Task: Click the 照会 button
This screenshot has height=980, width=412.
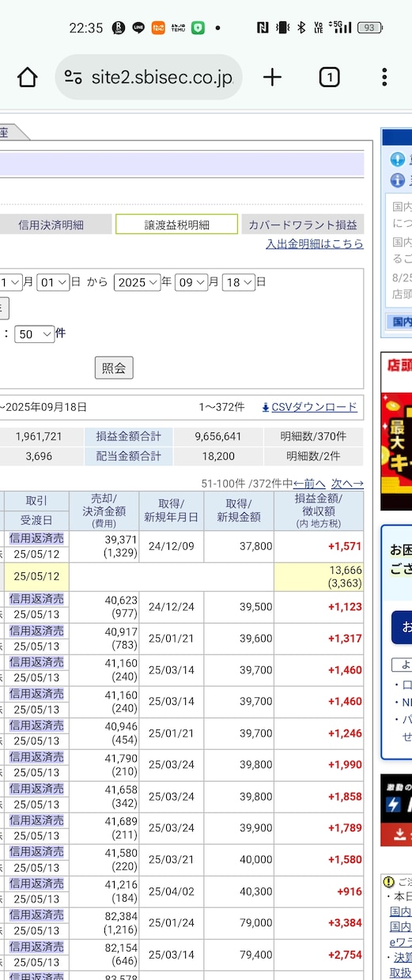Action: click(114, 367)
